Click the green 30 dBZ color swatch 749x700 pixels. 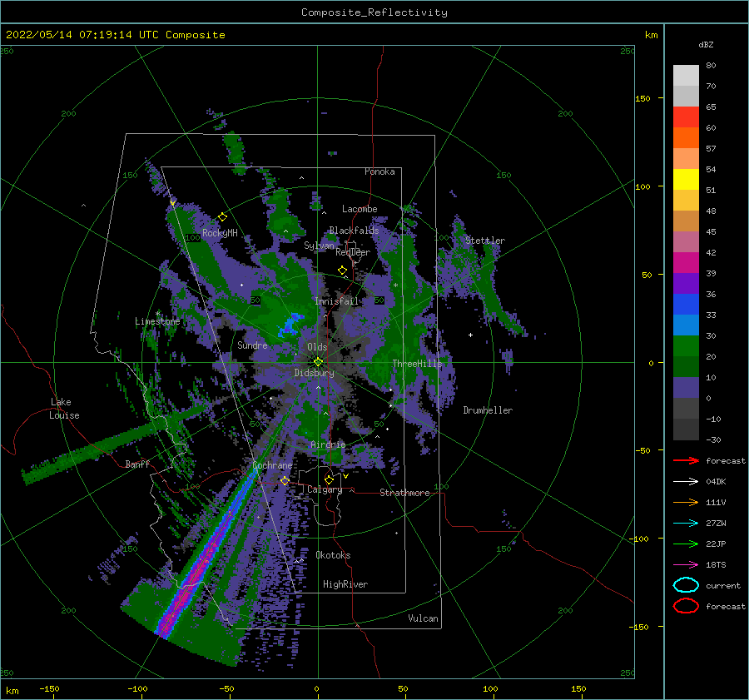pyautogui.click(x=686, y=346)
